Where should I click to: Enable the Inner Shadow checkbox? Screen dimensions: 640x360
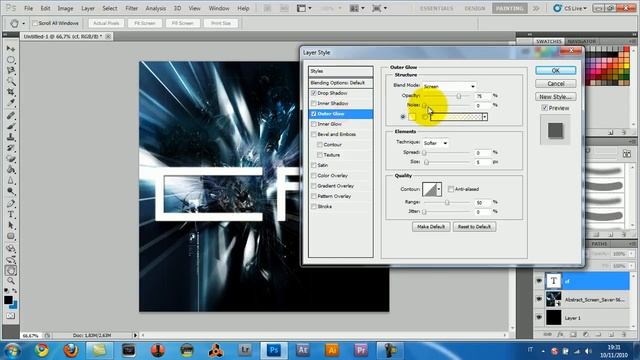click(x=314, y=103)
